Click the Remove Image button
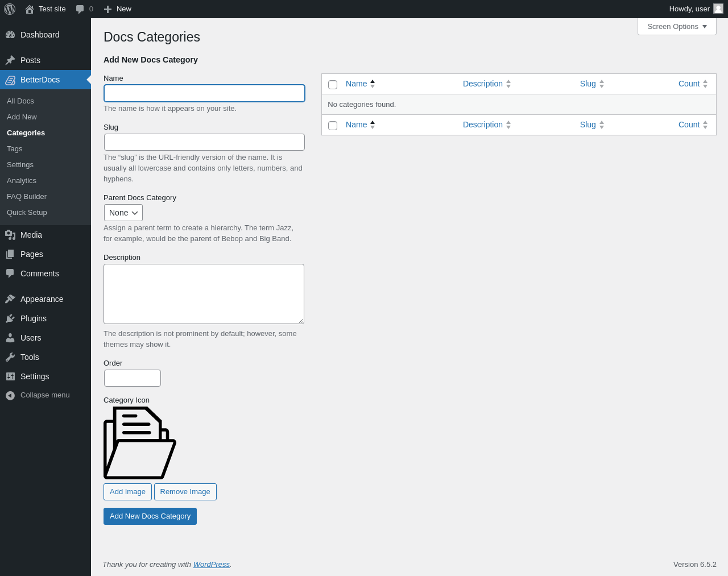 point(185,492)
